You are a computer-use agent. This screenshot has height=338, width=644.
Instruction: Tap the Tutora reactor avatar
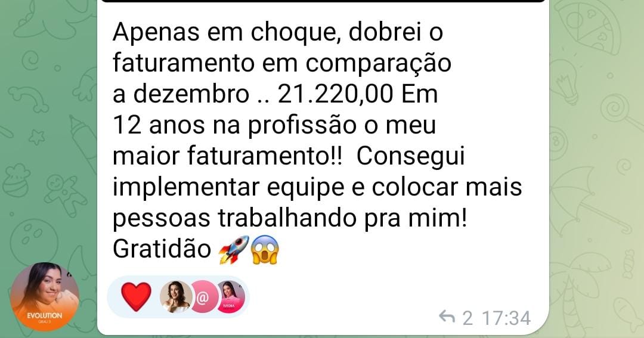tap(231, 296)
